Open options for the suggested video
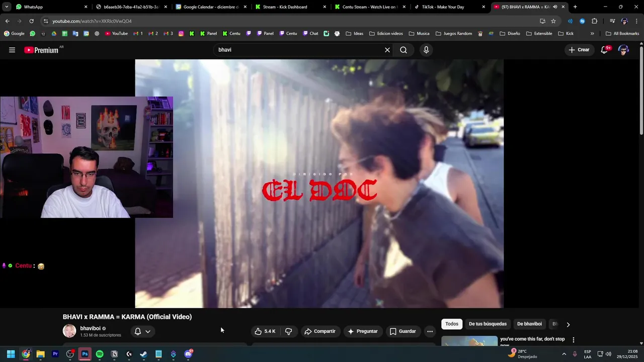The height and width of the screenshot is (362, 644). click(x=573, y=340)
